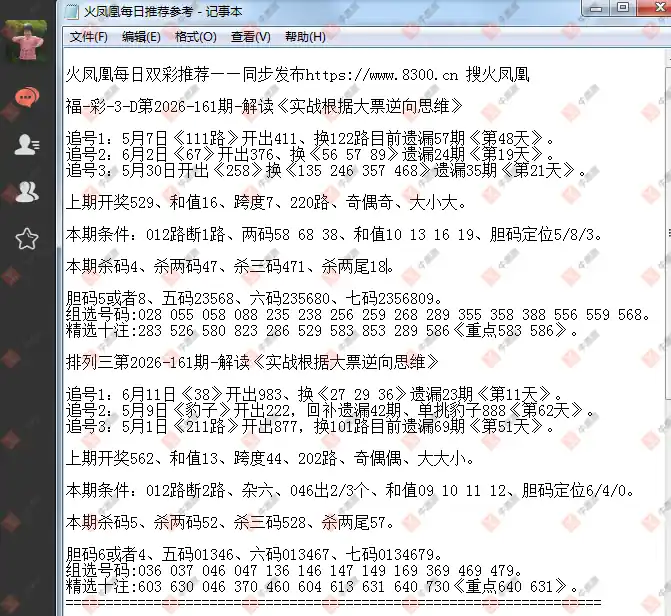Click the line starting 福-彩-3-D第2026-161期

pos(264,107)
